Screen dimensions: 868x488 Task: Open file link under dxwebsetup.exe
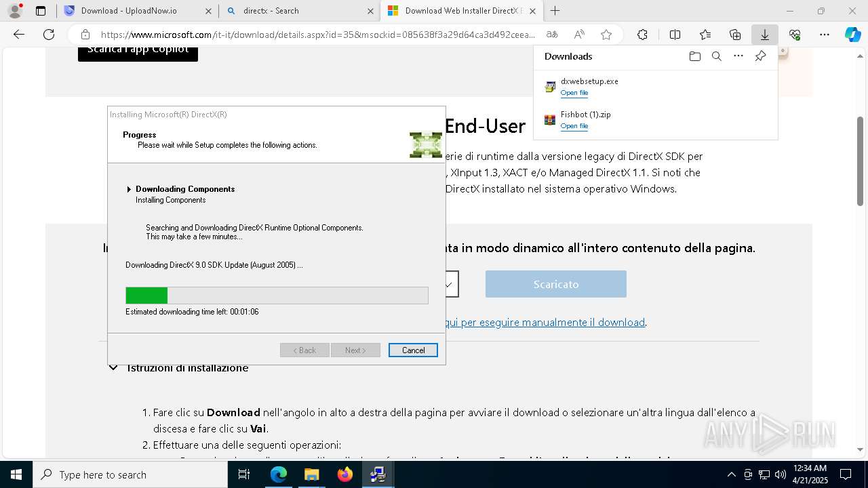pyautogui.click(x=574, y=93)
